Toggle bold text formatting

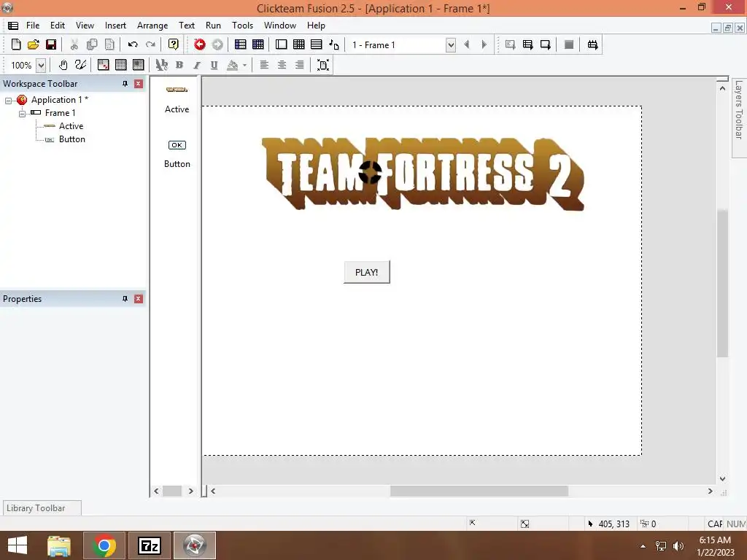(179, 65)
